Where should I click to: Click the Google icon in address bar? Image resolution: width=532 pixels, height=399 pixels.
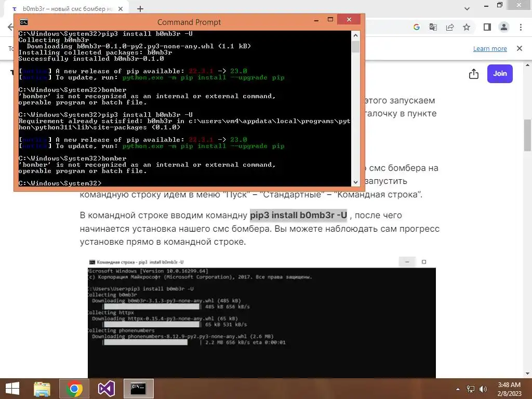[417, 27]
